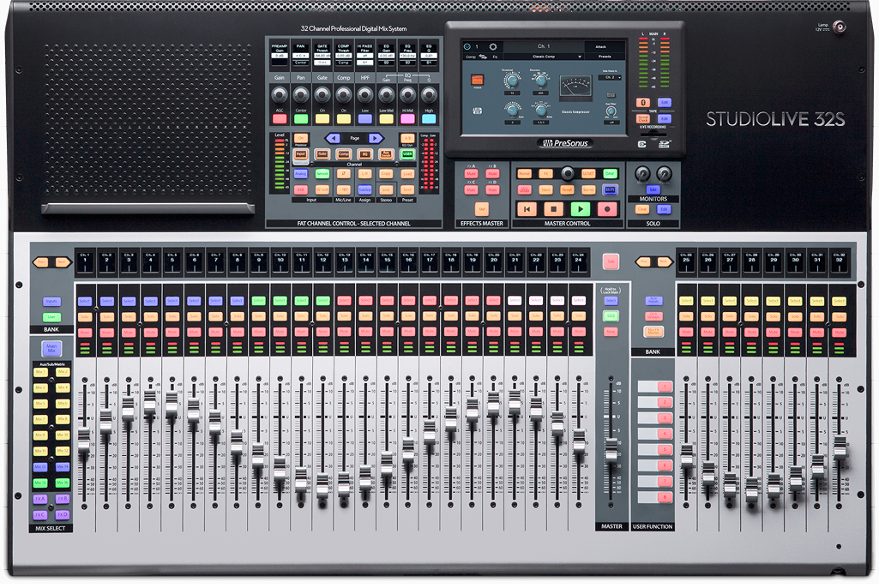This screenshot has height=588, width=879.
Task: Switch to the Eq tab on the touchscreen
Action: (x=496, y=57)
